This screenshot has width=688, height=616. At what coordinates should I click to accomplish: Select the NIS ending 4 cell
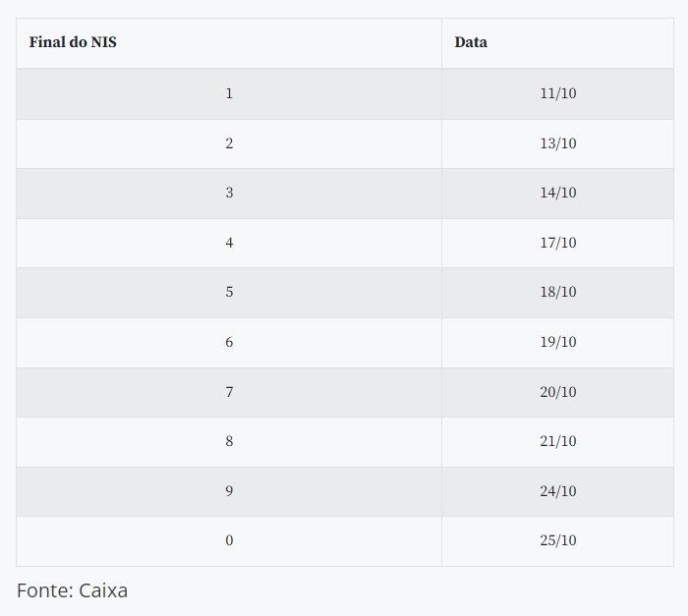tap(229, 243)
